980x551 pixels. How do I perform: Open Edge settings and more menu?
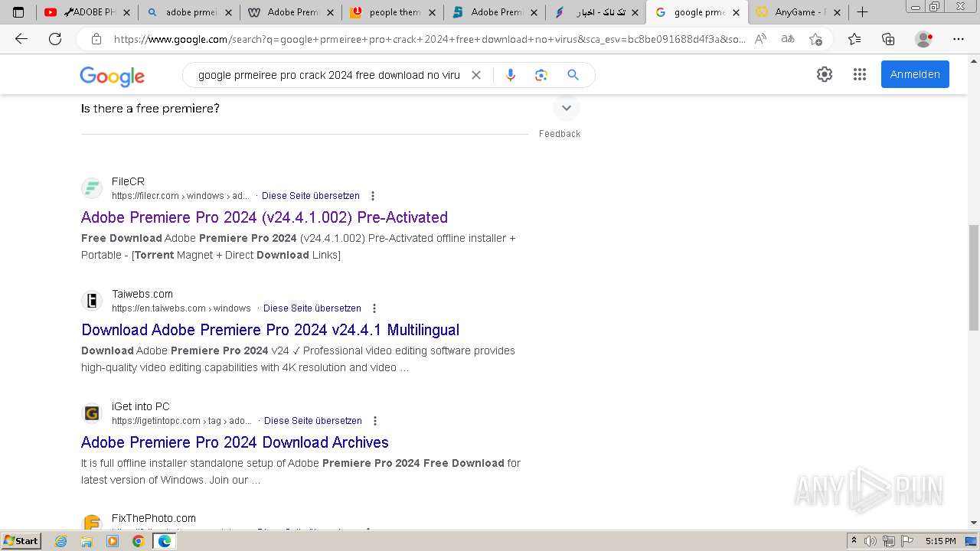point(959,39)
